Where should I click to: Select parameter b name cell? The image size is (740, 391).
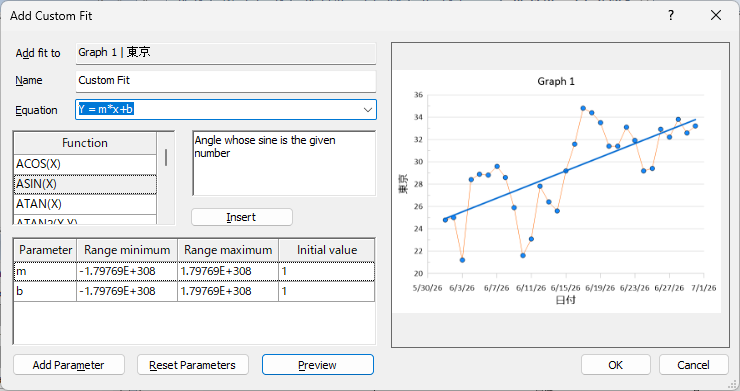[x=45, y=291]
